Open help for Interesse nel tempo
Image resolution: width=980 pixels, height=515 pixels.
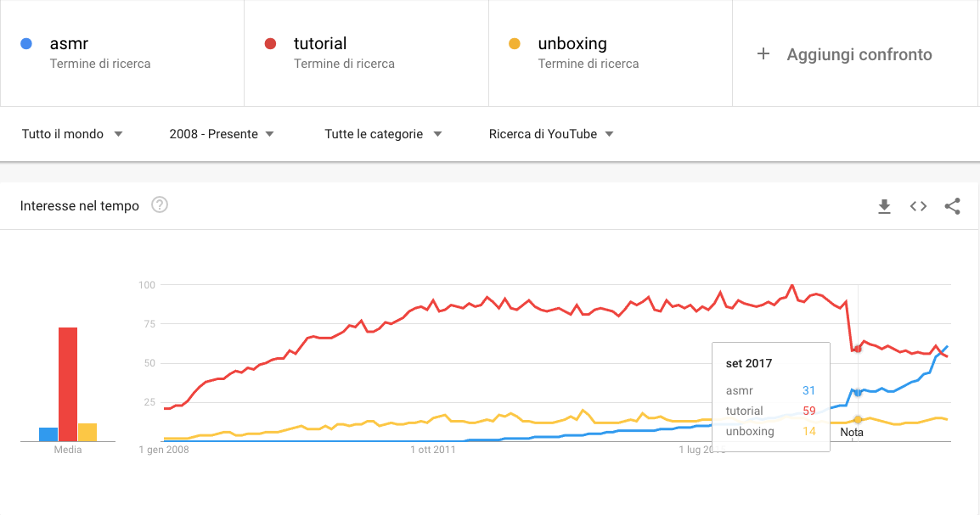click(x=160, y=204)
